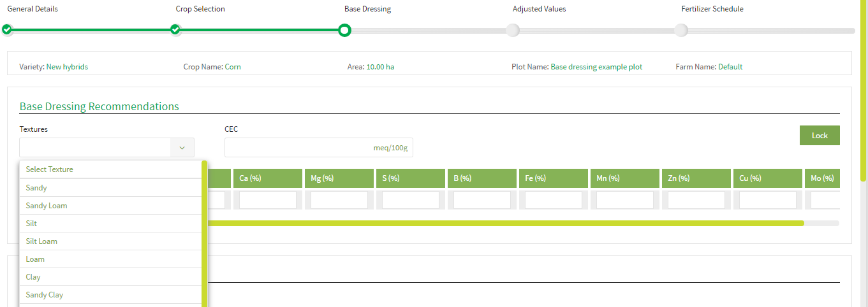Click the General Details step label
The width and height of the screenshot is (868, 307).
tap(33, 9)
